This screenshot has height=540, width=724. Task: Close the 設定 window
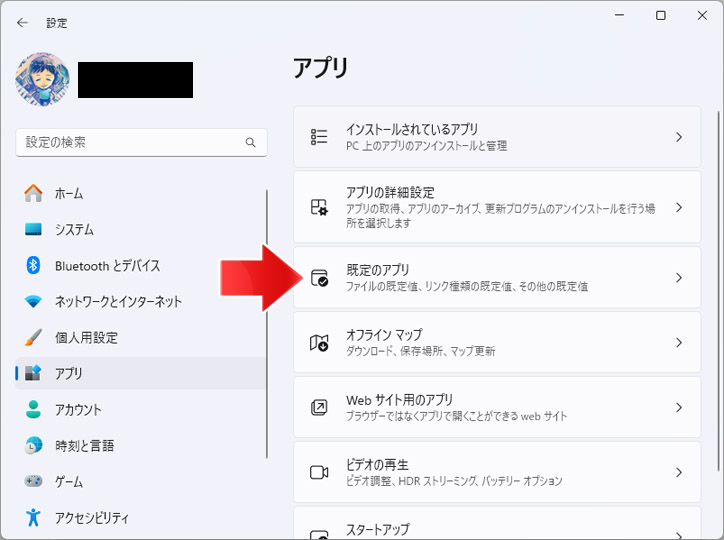pos(702,15)
